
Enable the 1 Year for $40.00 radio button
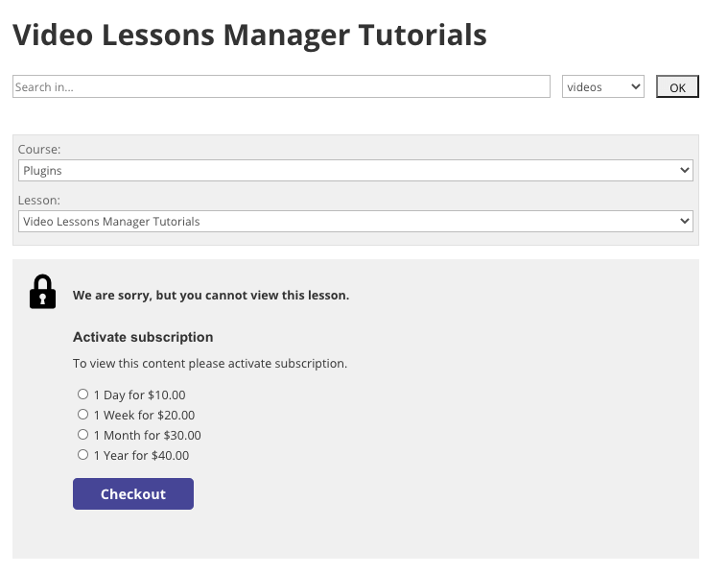pyautogui.click(x=82, y=455)
